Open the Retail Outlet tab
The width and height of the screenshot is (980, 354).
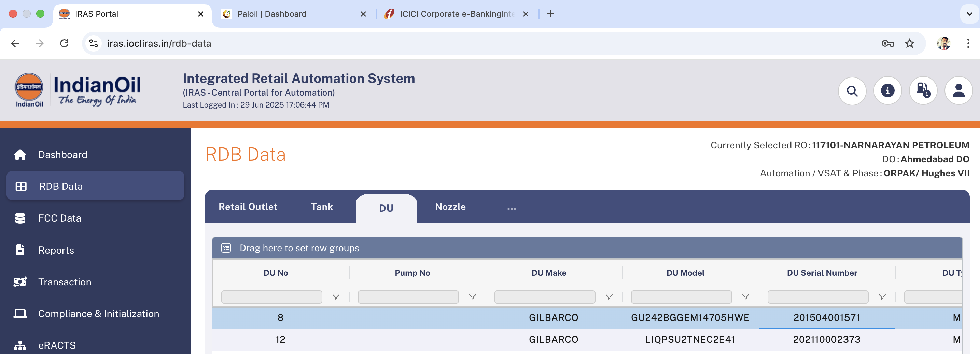(248, 207)
